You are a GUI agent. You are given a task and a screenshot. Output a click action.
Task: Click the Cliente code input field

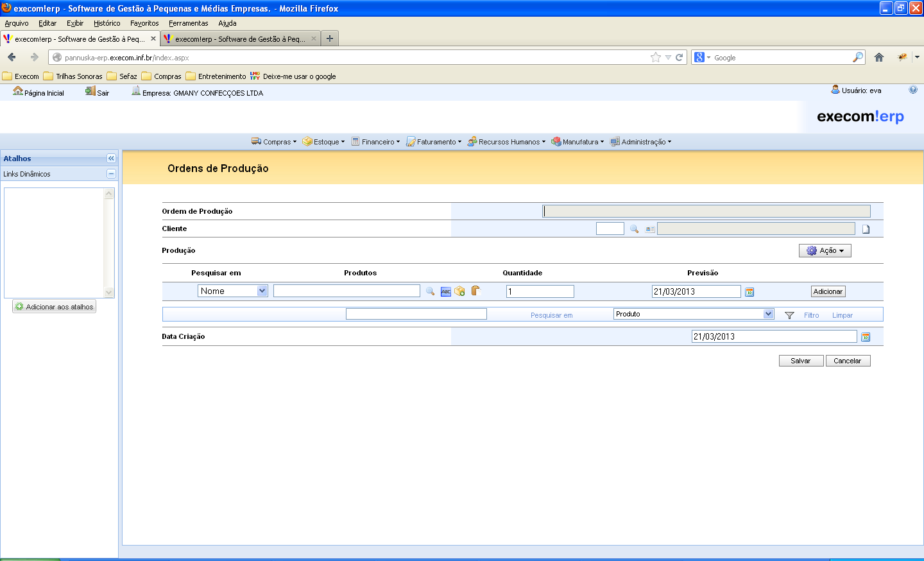[610, 229]
